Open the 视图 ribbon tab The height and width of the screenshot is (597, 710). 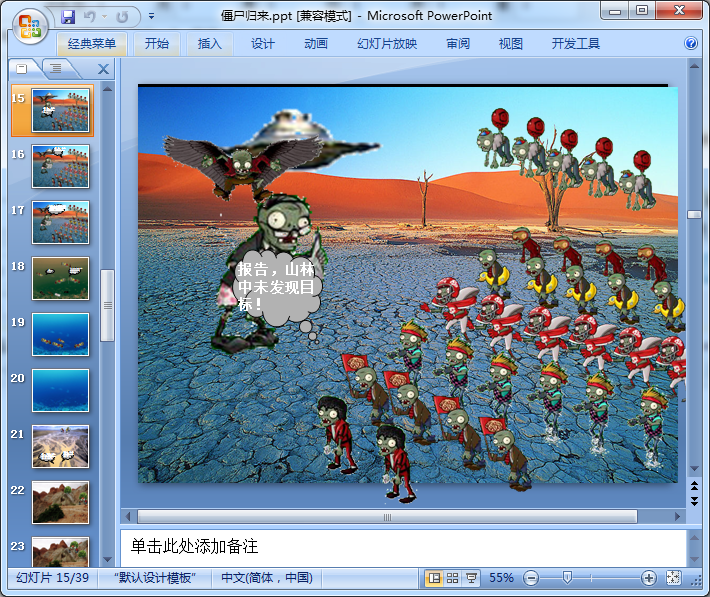(x=511, y=43)
